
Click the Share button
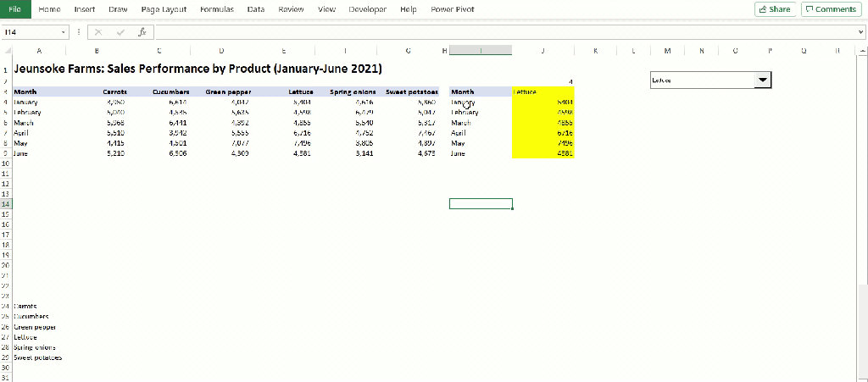pyautogui.click(x=775, y=8)
